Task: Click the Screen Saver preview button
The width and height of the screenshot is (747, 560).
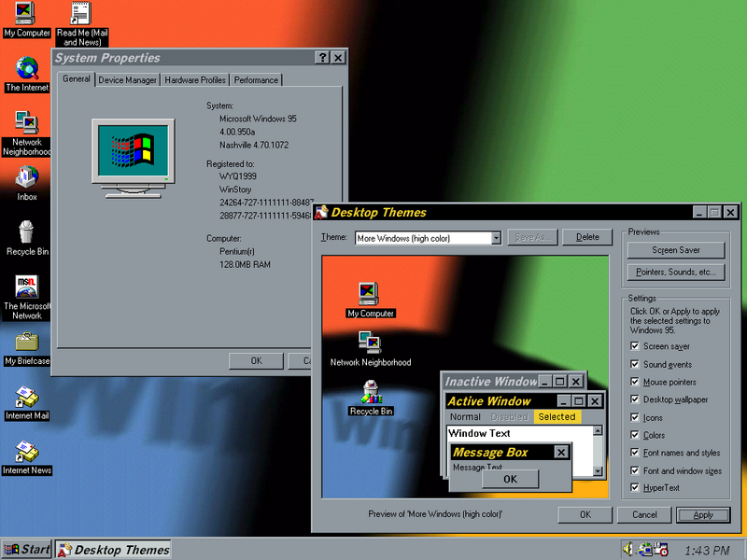Action: coord(676,250)
